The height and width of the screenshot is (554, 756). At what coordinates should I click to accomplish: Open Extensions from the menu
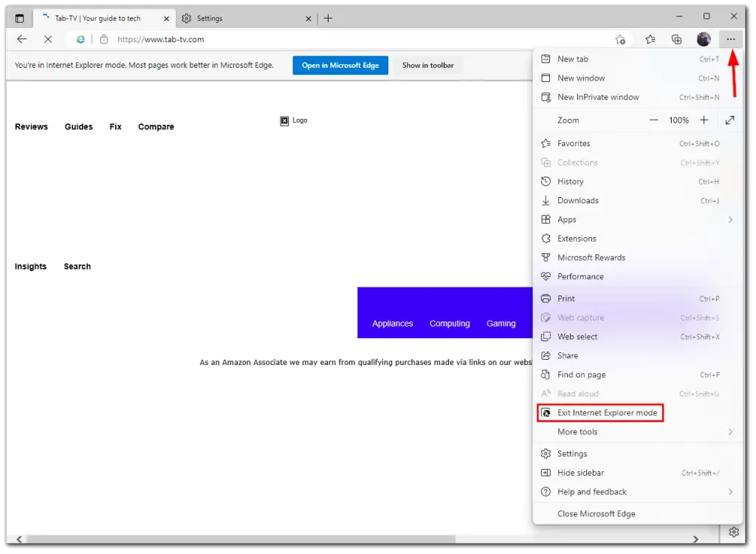(576, 238)
